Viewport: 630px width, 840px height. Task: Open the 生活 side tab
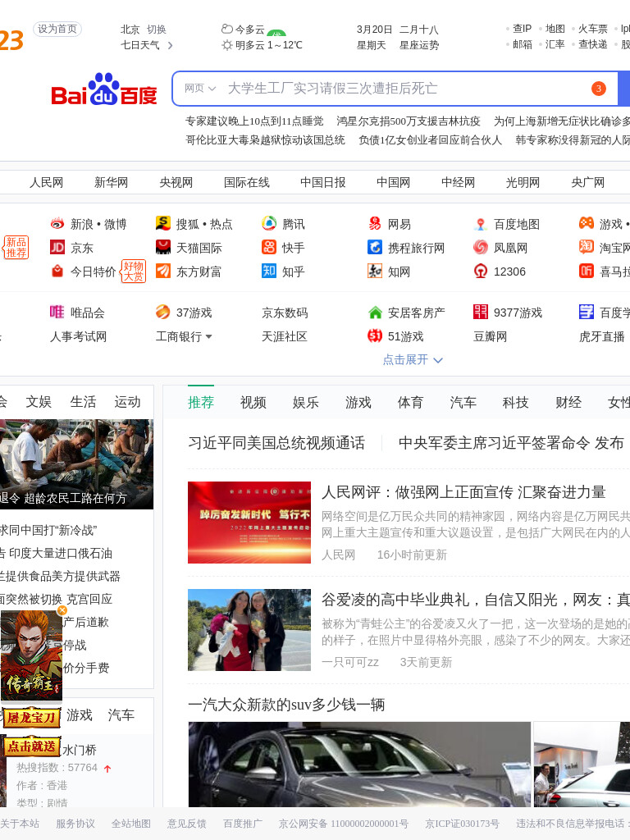pos(83,402)
